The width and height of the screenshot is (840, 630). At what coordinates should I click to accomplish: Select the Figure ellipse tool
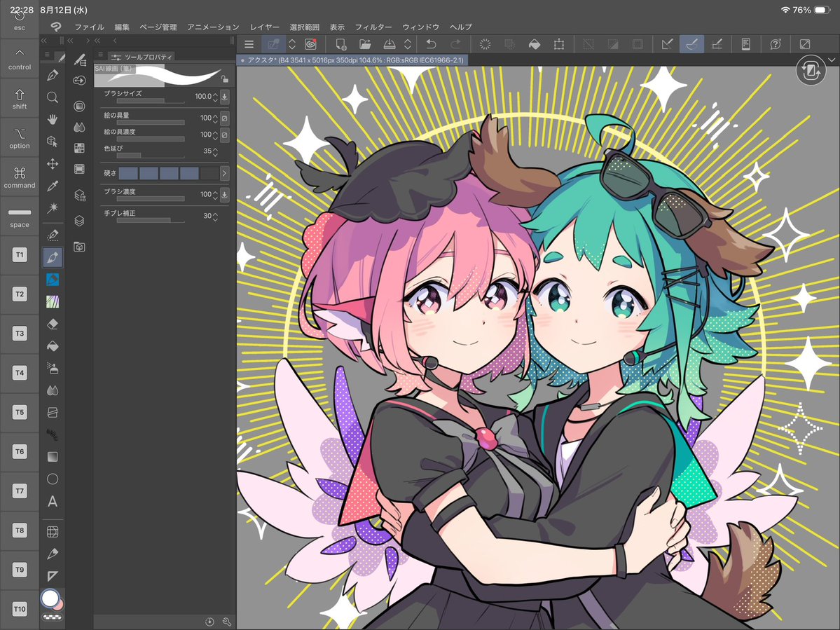tap(53, 479)
